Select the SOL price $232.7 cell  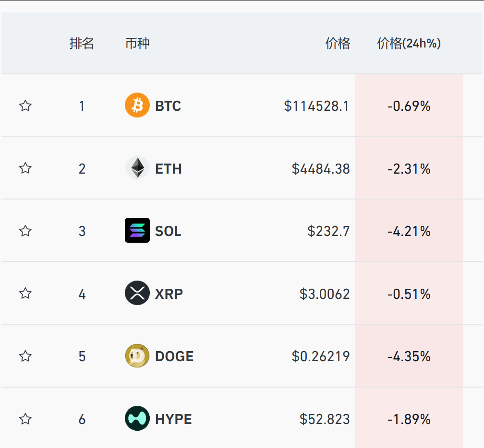point(328,231)
